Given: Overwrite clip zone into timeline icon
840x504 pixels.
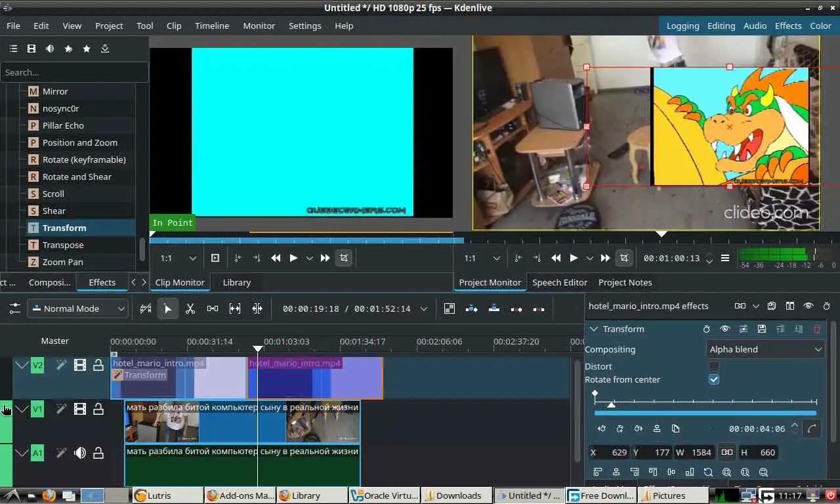Looking at the screenshot, I should tap(494, 308).
